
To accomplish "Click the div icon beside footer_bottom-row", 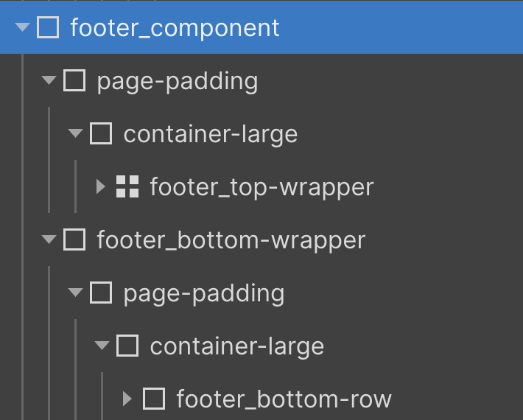I will 154,399.
